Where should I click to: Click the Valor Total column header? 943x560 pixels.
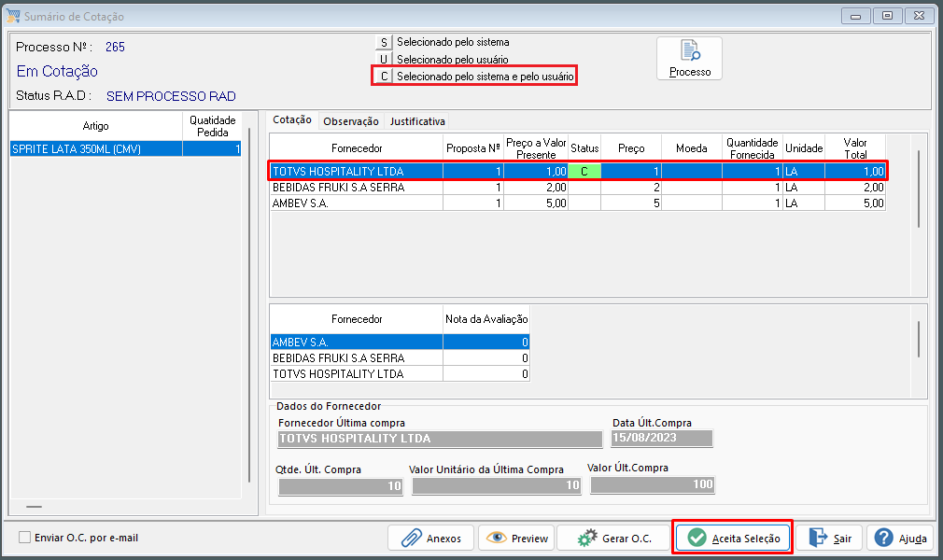(x=854, y=148)
